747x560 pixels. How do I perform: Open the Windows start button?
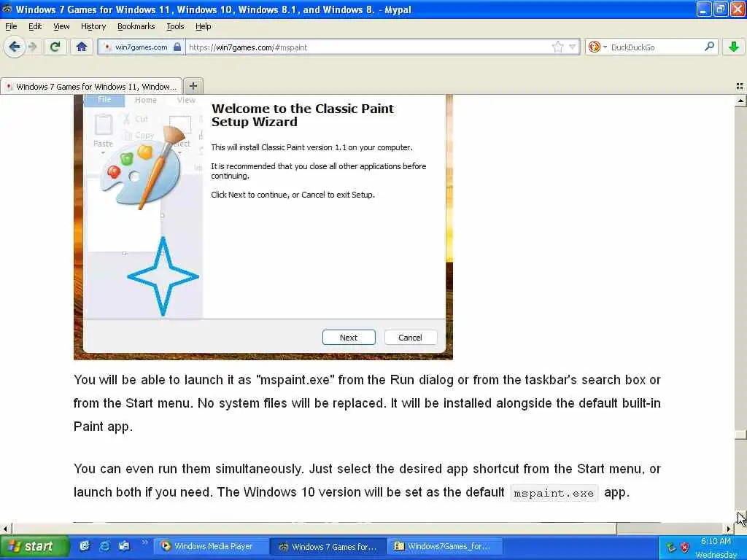[x=34, y=546]
